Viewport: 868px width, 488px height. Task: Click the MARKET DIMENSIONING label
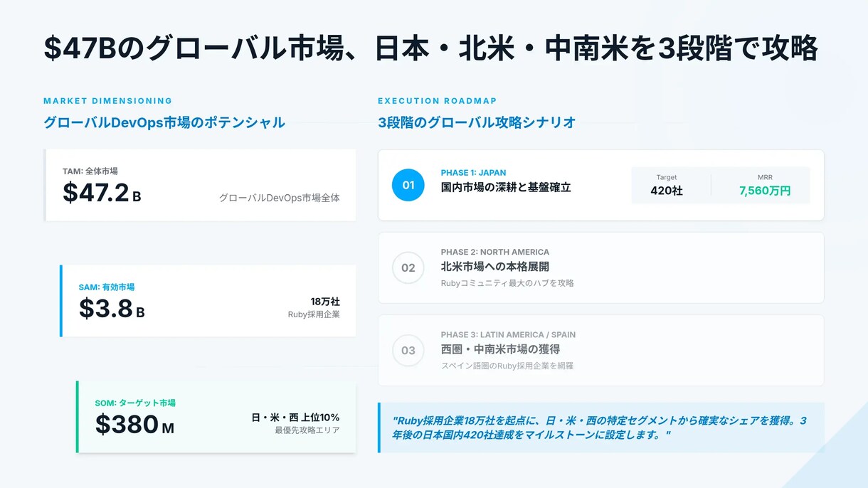click(x=107, y=101)
